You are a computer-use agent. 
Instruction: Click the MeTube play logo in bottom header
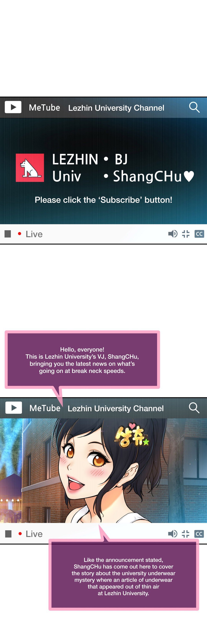[x=14, y=408]
